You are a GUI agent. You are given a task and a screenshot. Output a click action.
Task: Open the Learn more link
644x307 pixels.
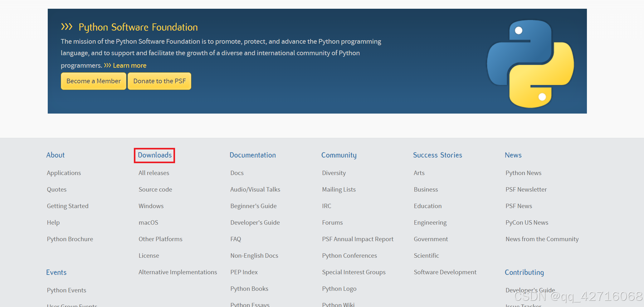pyautogui.click(x=129, y=66)
